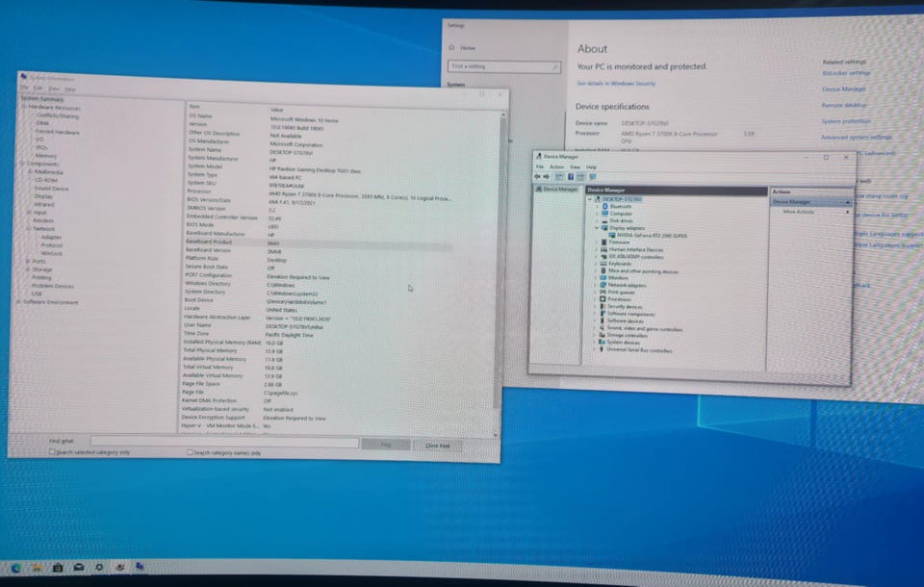Click the BitLocker settings link
This screenshot has height=587, width=924.
pyautogui.click(x=846, y=73)
